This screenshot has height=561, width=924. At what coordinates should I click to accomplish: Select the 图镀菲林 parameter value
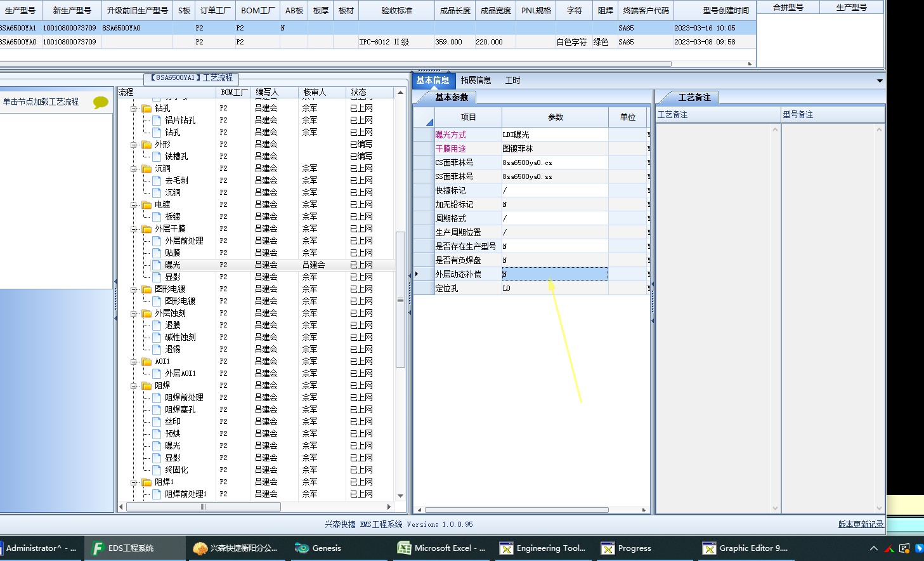point(555,148)
